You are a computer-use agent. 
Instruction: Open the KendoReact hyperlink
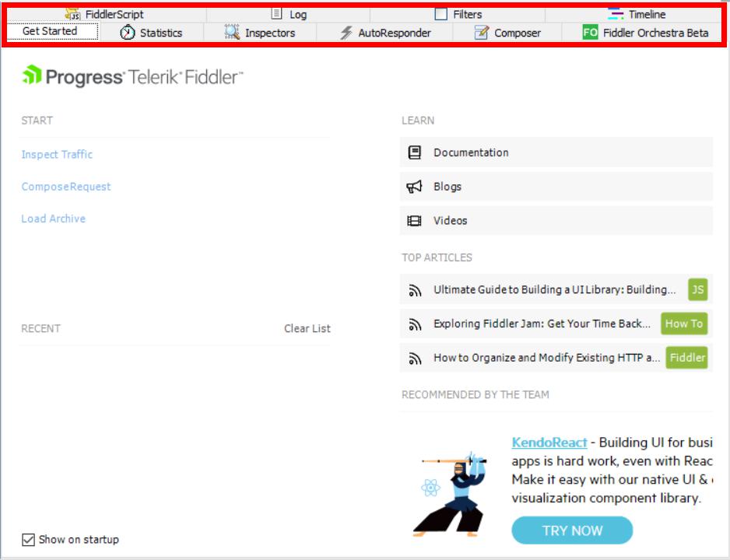pos(549,443)
